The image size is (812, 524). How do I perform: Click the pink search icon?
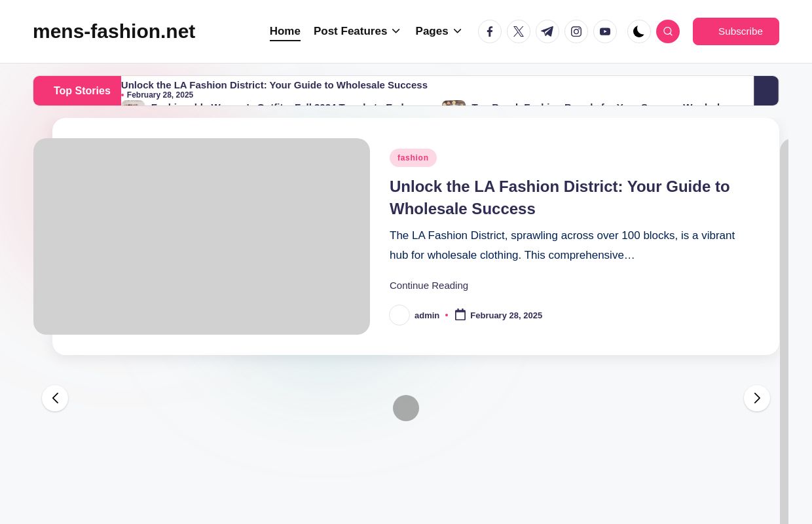tap(668, 31)
